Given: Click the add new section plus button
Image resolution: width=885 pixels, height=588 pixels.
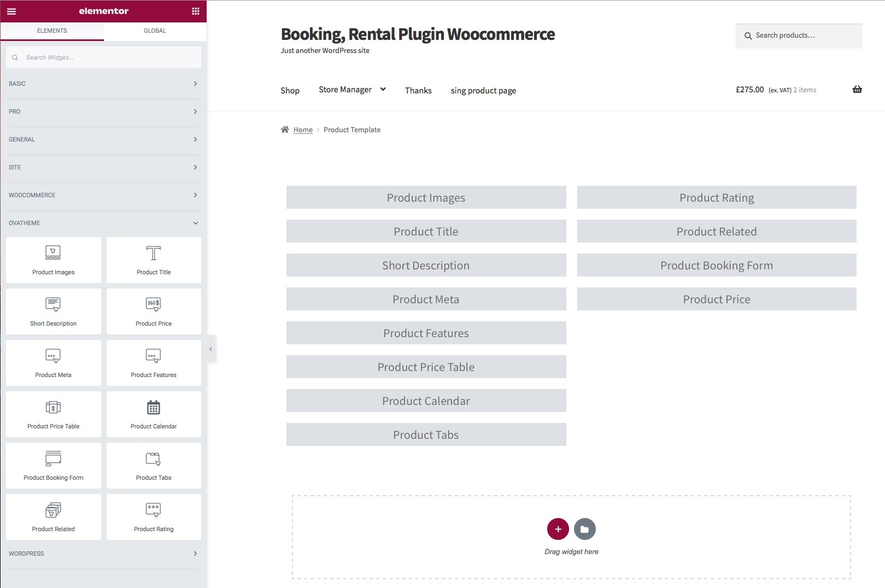Looking at the screenshot, I should click(558, 529).
